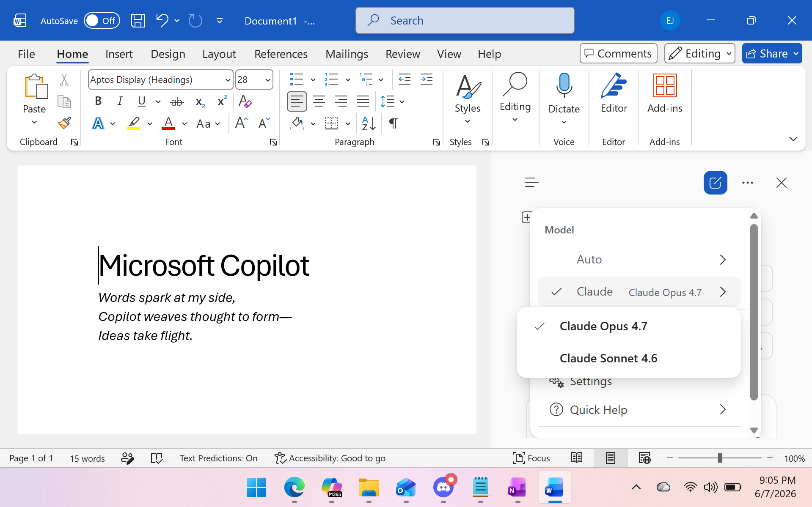
Task: Open Accessibility checker in status bar
Action: (330, 458)
